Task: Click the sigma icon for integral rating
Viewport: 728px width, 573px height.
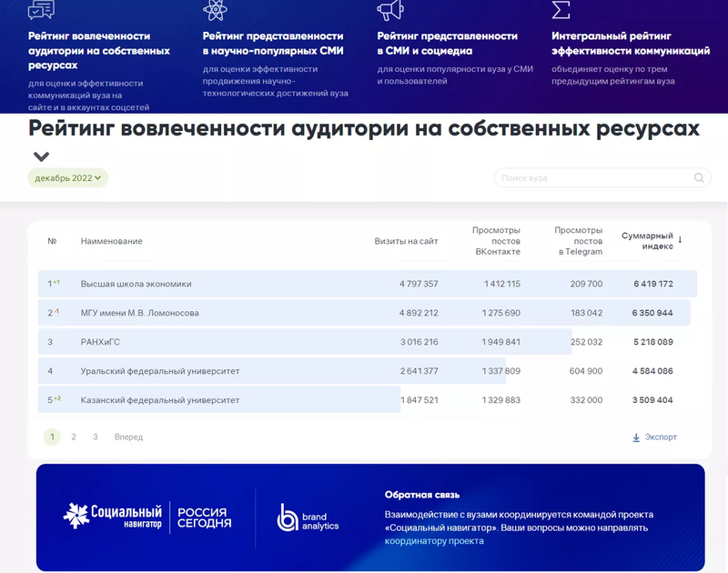Action: coord(561,9)
